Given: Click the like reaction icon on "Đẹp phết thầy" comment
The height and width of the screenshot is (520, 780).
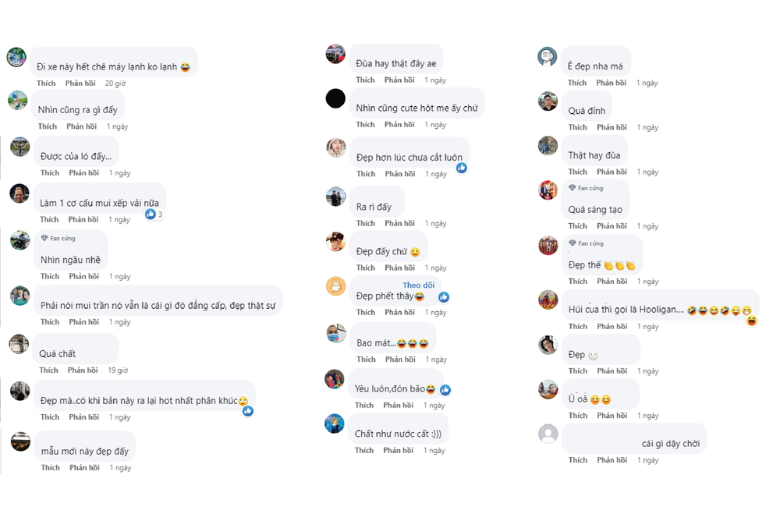Looking at the screenshot, I should (x=443, y=297).
